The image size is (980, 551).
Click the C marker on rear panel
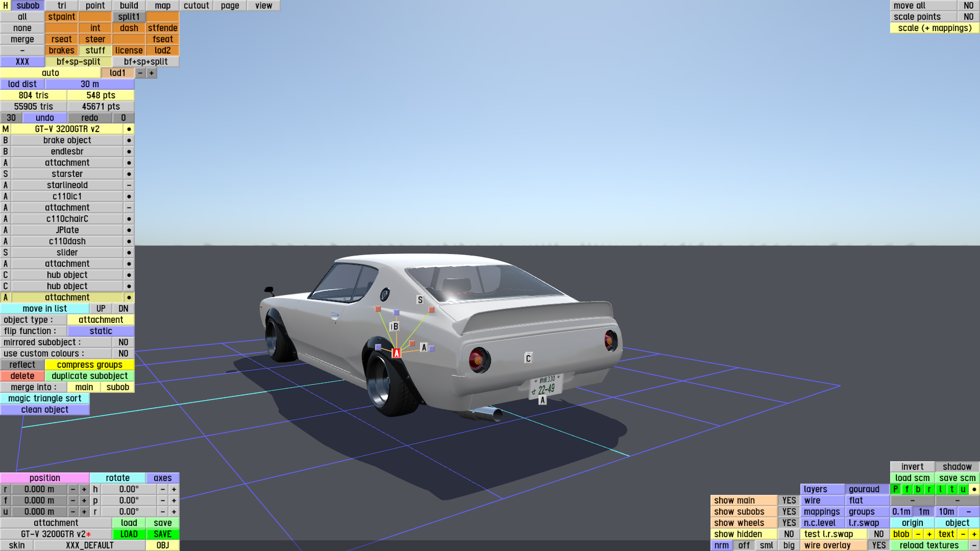click(528, 358)
